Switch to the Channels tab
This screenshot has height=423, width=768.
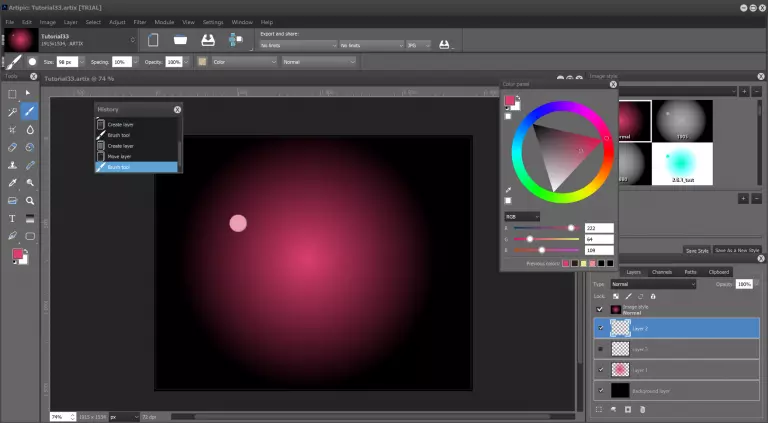coord(662,272)
